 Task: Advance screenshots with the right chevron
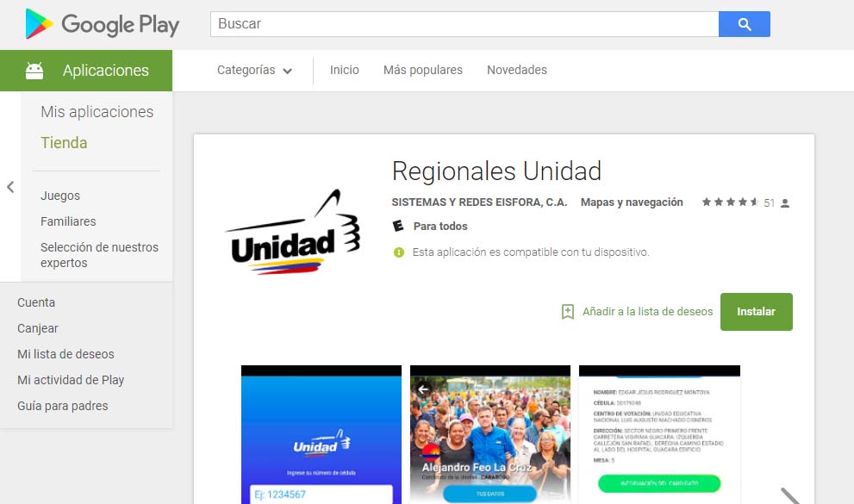pos(790,495)
